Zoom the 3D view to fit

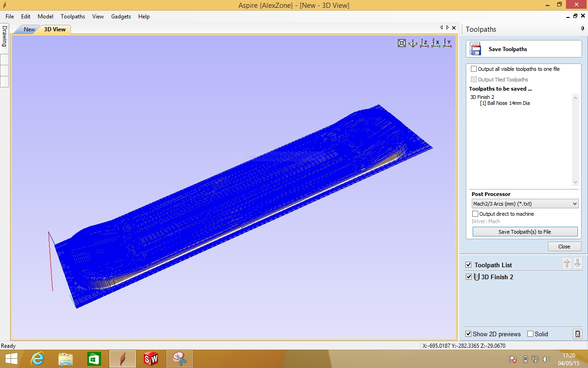401,43
